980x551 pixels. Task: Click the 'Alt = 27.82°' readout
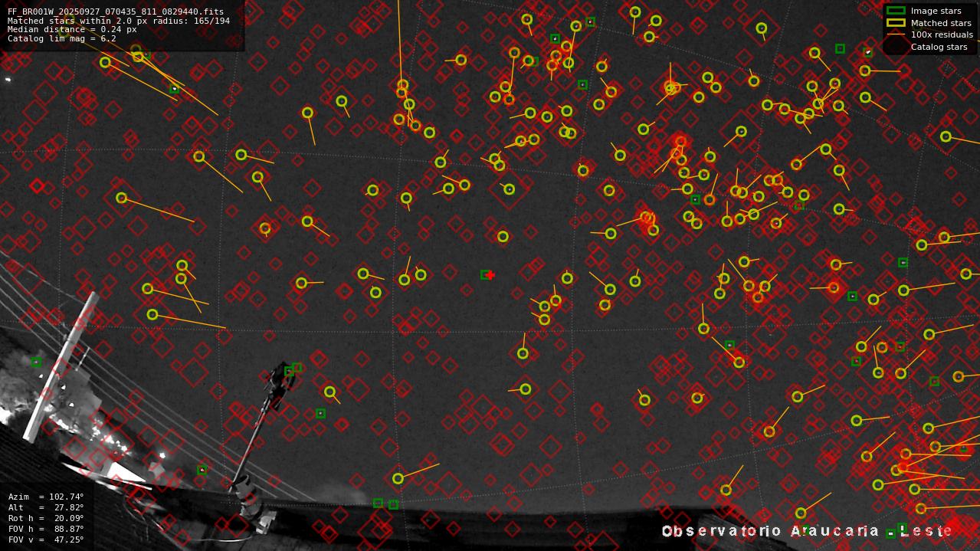(46, 507)
